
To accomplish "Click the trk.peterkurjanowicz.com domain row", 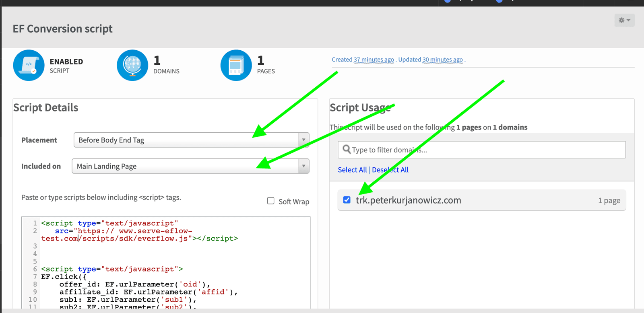I will (482, 200).
